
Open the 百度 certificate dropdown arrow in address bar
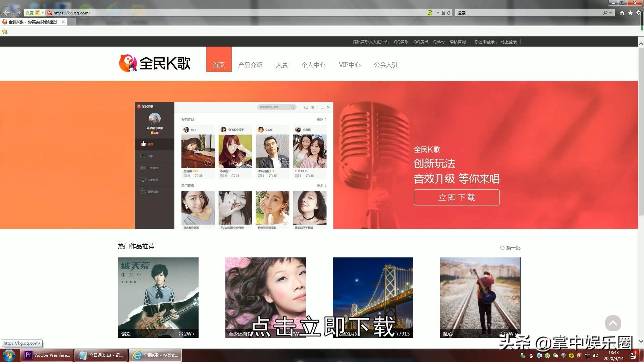click(x=43, y=13)
